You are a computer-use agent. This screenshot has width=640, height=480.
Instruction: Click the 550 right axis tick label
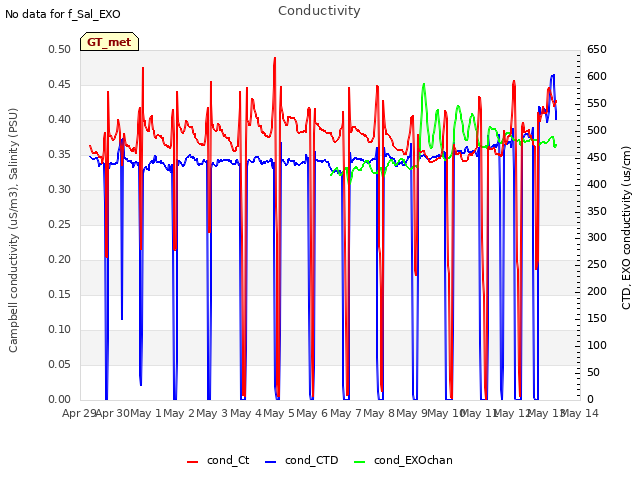(597, 103)
